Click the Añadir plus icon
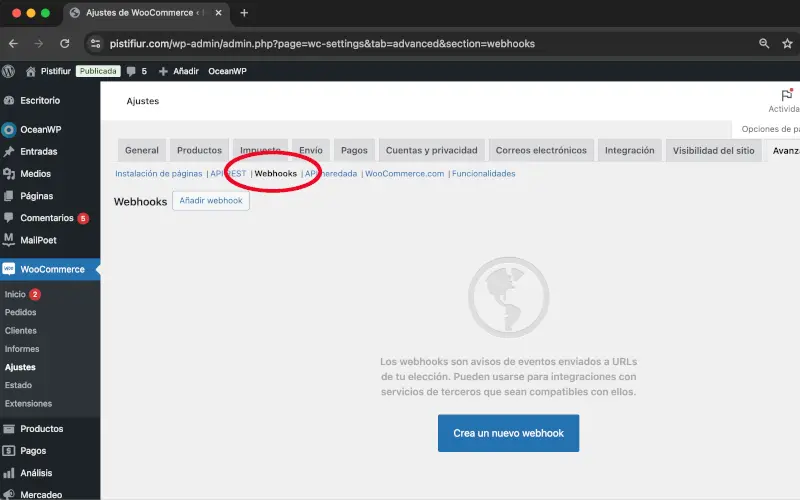Image resolution: width=800 pixels, height=500 pixels. pos(163,71)
